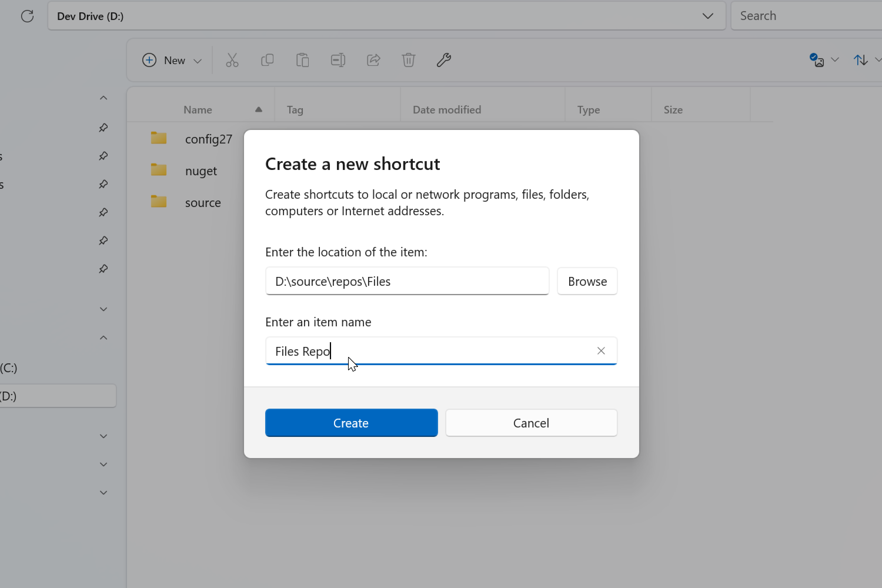The width and height of the screenshot is (882, 588).
Task: Unpin the top pinned sidebar item
Action: click(103, 128)
